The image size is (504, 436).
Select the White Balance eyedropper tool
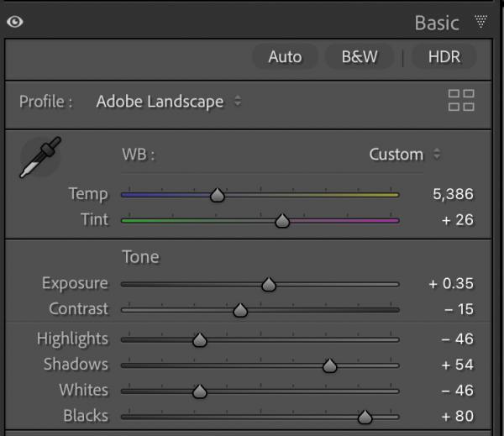[x=40, y=157]
